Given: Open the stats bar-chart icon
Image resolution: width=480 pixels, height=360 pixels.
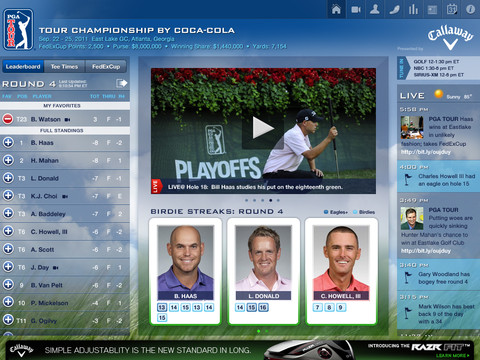Looking at the screenshot, I should pyautogui.click(x=413, y=9).
